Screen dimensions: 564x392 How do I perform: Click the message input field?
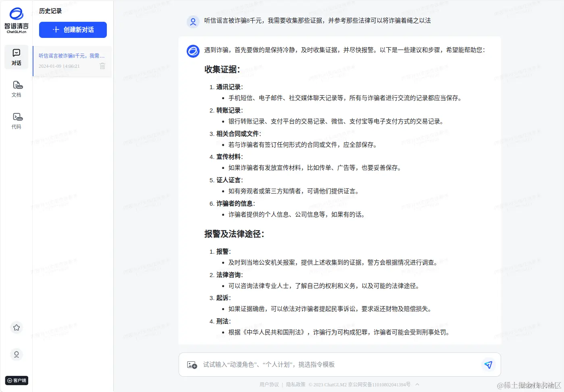pos(323,364)
